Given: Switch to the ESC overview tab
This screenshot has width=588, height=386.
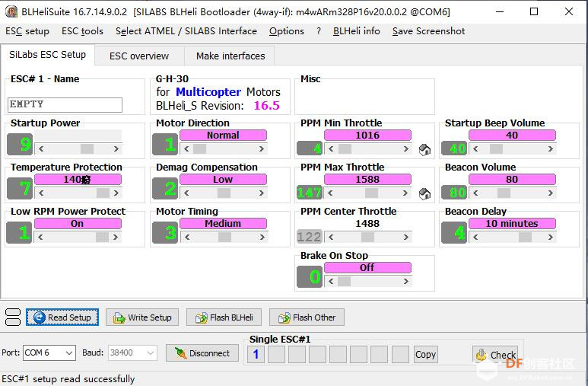Looking at the screenshot, I should [139, 56].
